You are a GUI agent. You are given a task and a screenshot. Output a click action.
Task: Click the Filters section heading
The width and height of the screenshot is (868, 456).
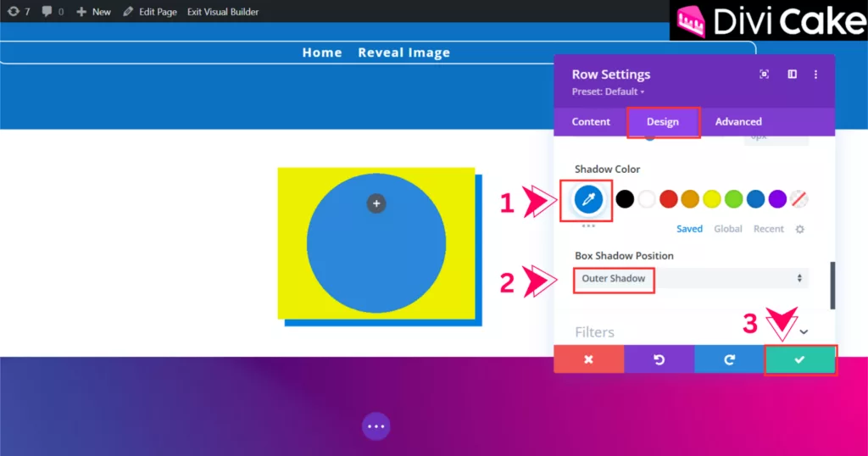click(x=594, y=332)
